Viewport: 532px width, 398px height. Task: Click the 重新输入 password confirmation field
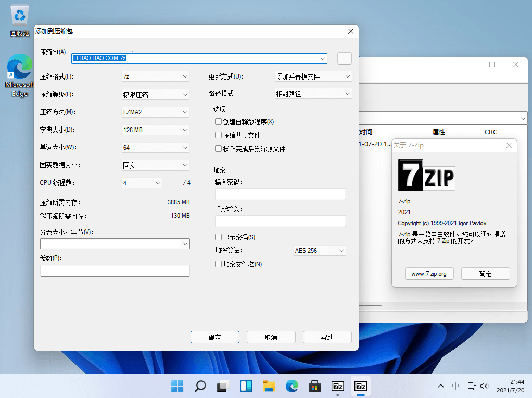tap(280, 222)
